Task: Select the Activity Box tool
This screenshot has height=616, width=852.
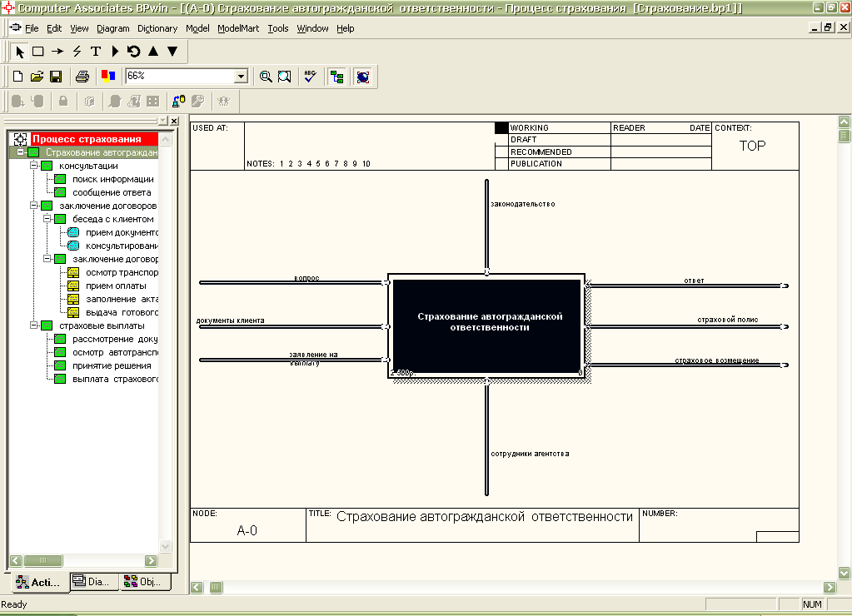Action: [x=38, y=52]
